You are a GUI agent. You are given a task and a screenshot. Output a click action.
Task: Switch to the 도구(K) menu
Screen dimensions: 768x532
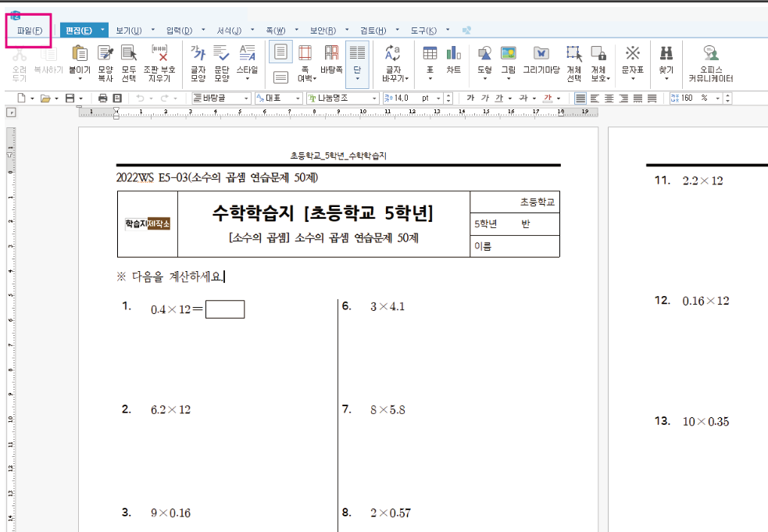click(423, 30)
